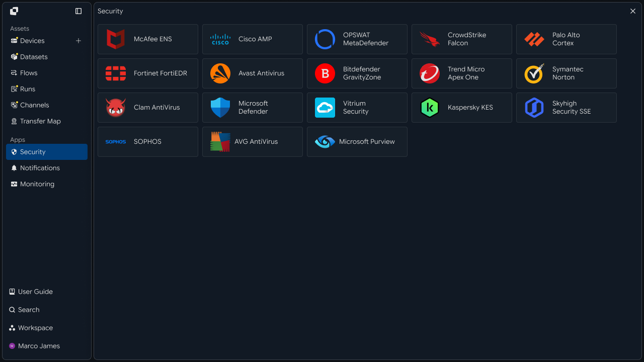Select the AVG AntiVirus label
The width and height of the screenshot is (644, 362).
[256, 142]
